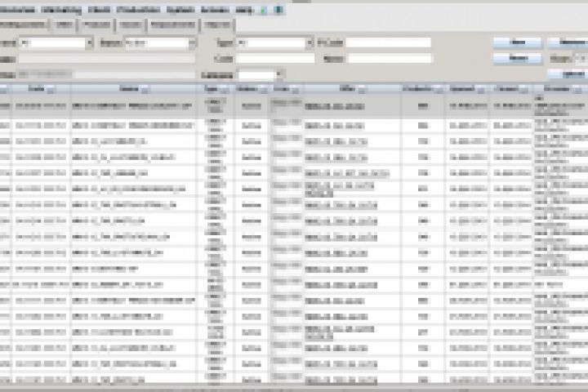Open the Type combo box in the filter panel

coord(274,43)
